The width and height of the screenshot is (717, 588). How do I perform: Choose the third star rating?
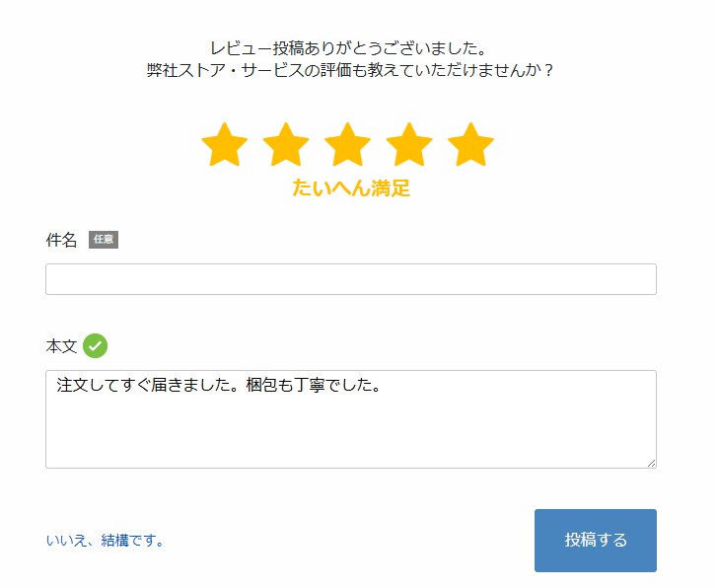coord(347,145)
